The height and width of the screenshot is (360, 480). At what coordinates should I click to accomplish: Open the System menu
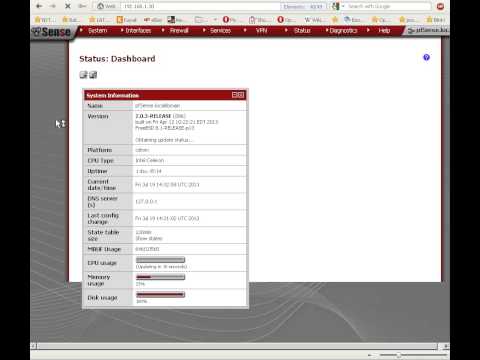tap(97, 31)
